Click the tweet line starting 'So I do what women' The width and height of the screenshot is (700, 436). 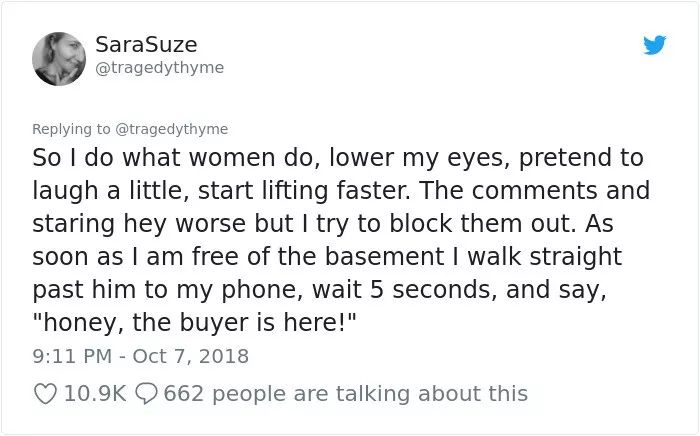(338, 158)
